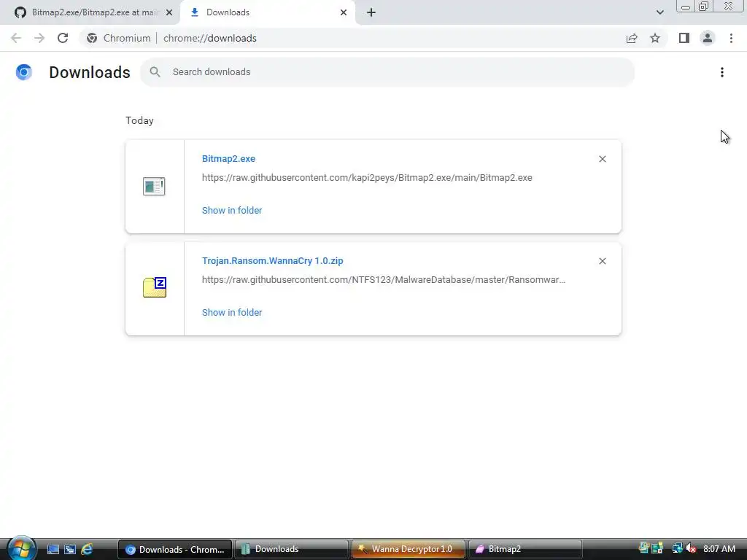Launch Internet Explorer from quick launch
The width and height of the screenshot is (747, 560).
click(x=88, y=549)
